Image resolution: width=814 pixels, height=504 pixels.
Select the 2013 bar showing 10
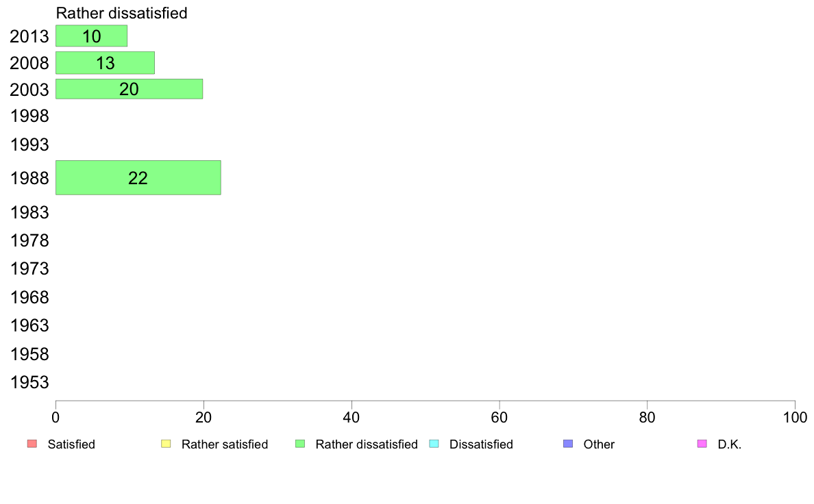pyautogui.click(x=91, y=36)
